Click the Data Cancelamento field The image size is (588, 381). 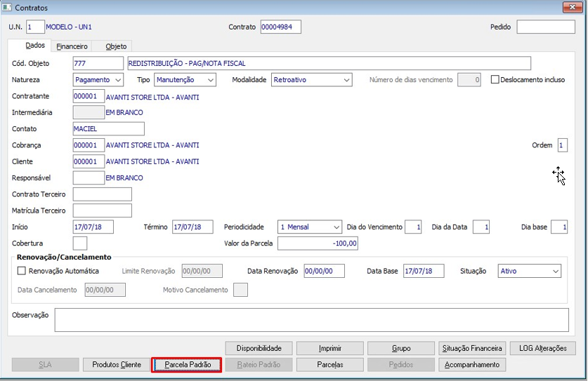(105, 290)
